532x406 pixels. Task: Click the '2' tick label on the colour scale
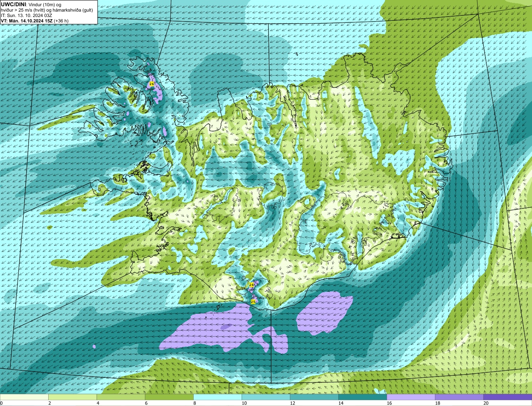coord(49,403)
